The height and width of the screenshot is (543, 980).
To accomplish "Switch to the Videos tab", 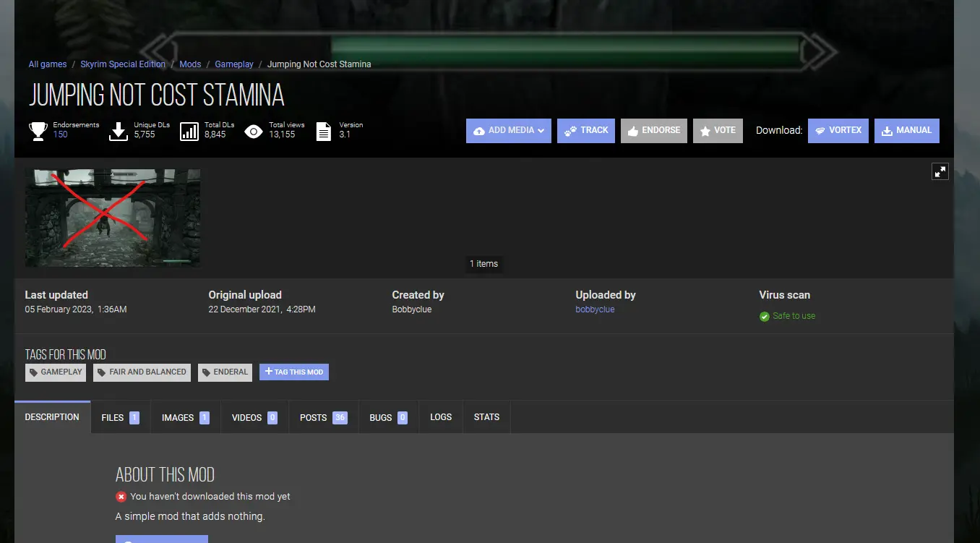I will (255, 417).
